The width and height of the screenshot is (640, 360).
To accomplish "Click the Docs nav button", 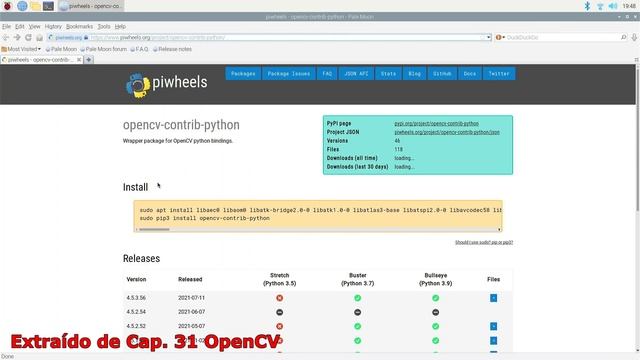I will pos(470,73).
